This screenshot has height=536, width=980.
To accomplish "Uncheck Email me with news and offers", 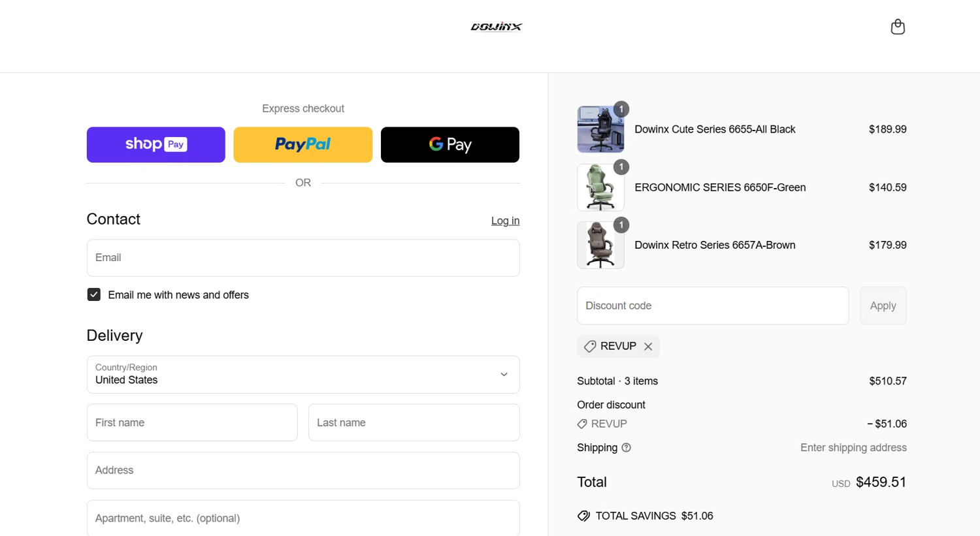I will pyautogui.click(x=94, y=295).
